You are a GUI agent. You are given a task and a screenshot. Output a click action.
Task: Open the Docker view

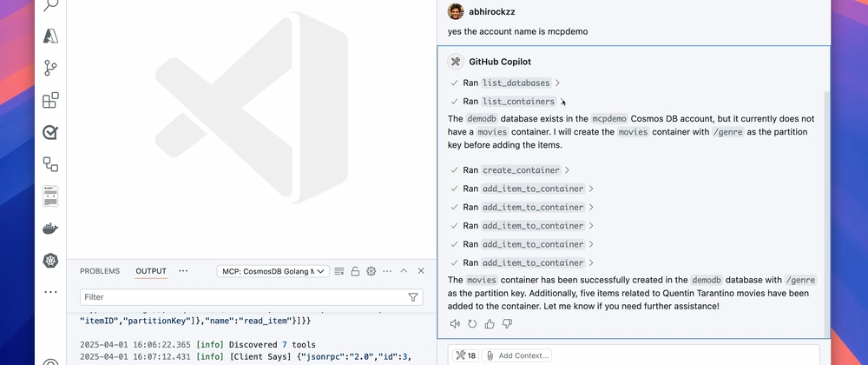(x=50, y=229)
